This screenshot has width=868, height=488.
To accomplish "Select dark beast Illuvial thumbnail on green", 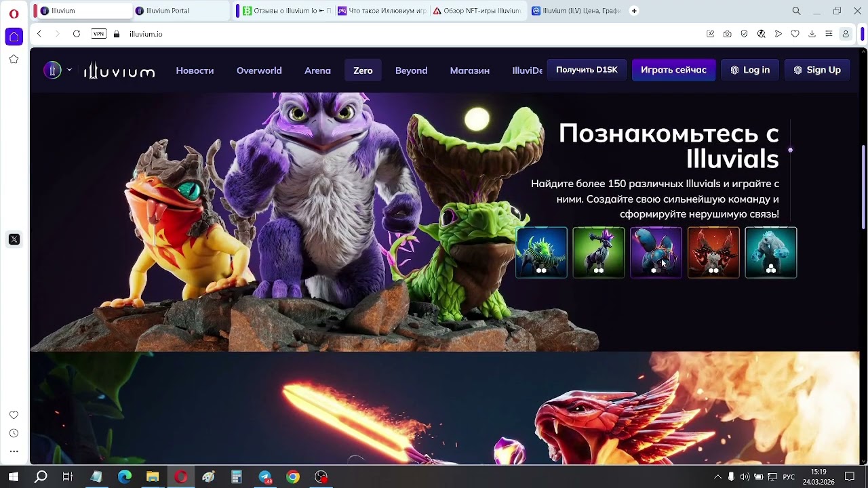I will tap(599, 253).
